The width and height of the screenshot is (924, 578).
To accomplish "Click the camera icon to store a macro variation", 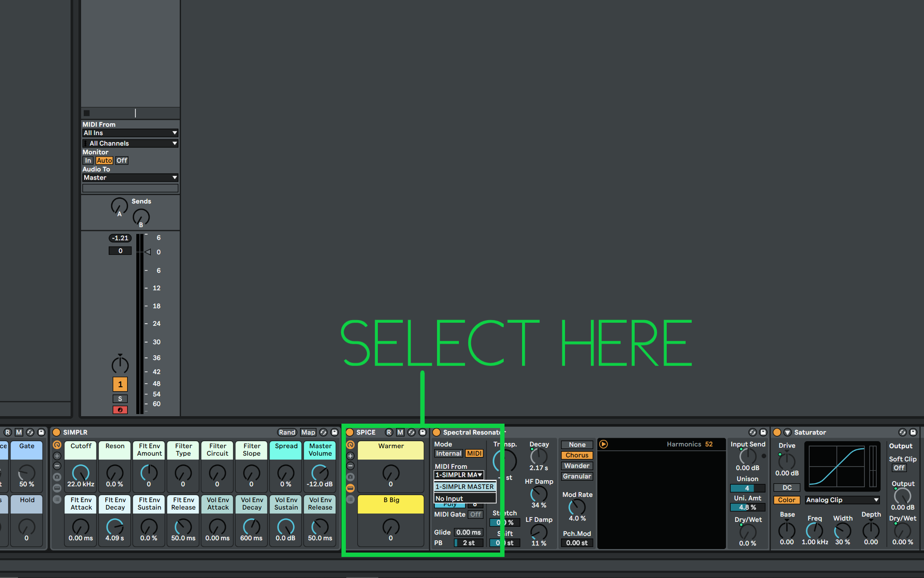I will click(x=350, y=477).
